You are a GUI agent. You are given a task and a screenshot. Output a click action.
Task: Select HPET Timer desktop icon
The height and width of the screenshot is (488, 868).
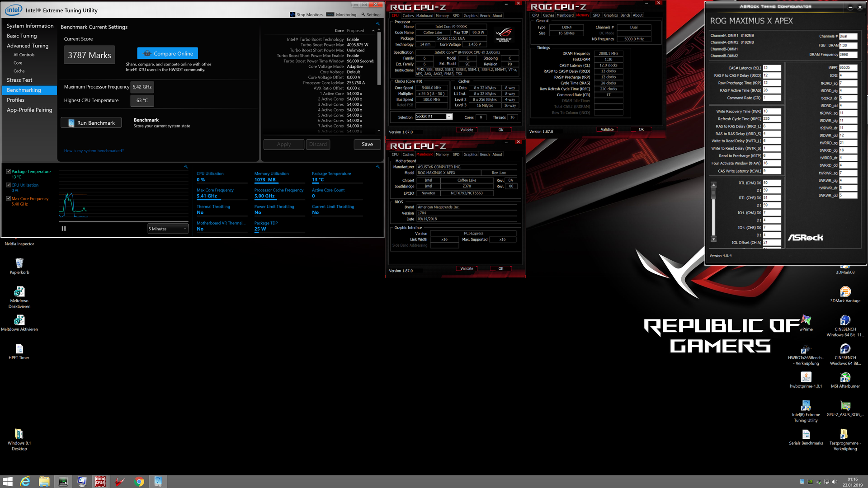19,351
